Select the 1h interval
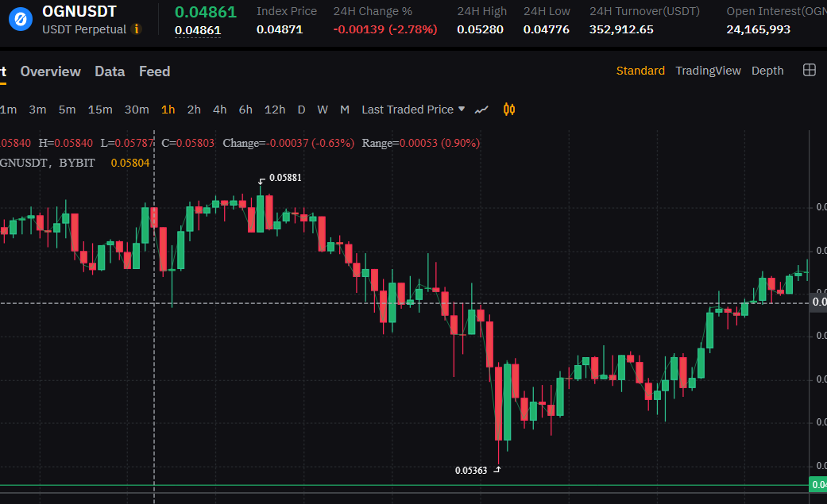Screen dimensions: 827x504 168,110
